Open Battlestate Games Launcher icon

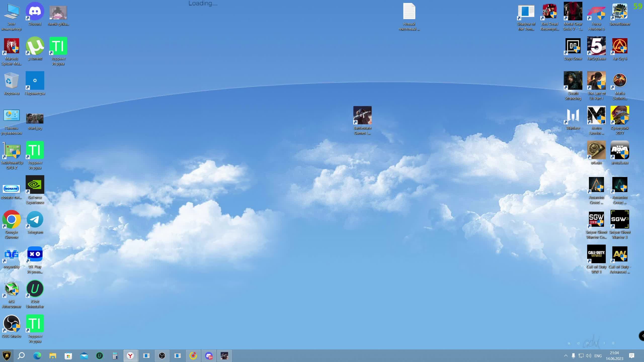[362, 116]
